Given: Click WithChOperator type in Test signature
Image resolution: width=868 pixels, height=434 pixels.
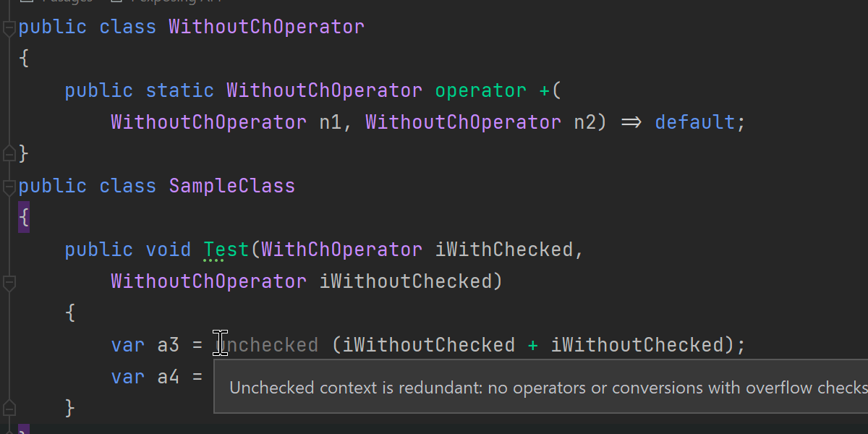Looking at the screenshot, I should click(x=341, y=250).
